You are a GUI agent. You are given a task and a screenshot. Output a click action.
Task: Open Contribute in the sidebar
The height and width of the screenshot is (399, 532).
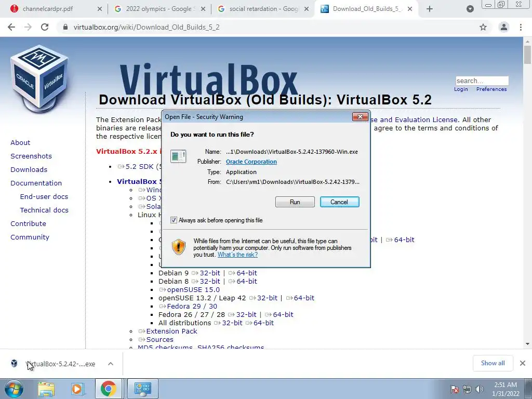pos(28,224)
